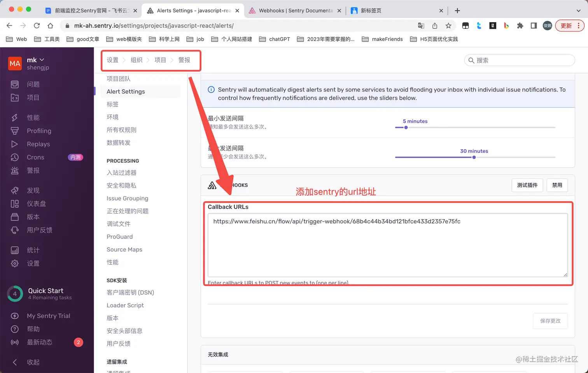Open the translate page icon

point(421,26)
